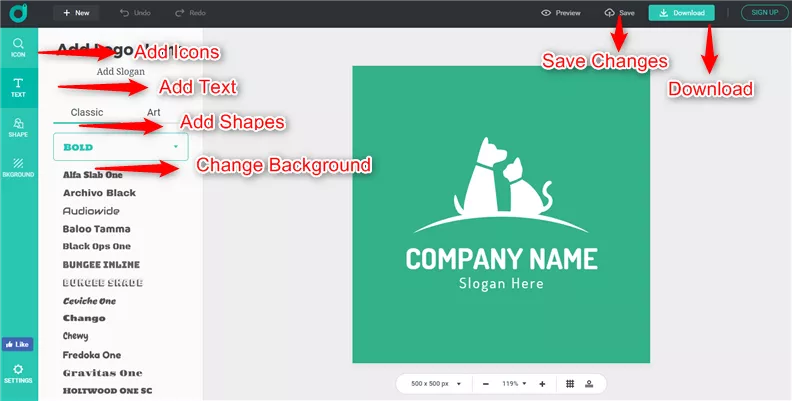Click the DesignEvo logo icon
Screen dimensions: 792x401
[18, 13]
